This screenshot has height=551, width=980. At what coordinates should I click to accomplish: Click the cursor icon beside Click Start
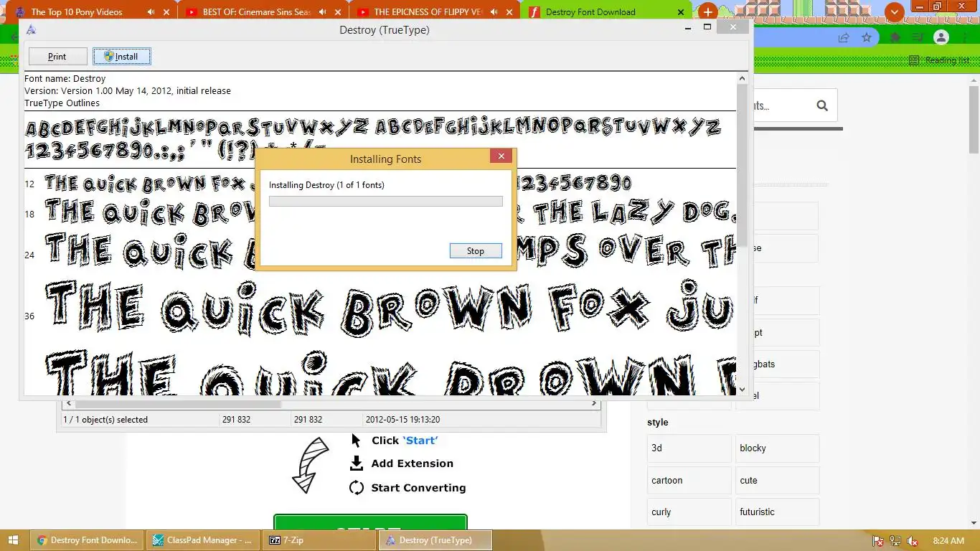[356, 440]
